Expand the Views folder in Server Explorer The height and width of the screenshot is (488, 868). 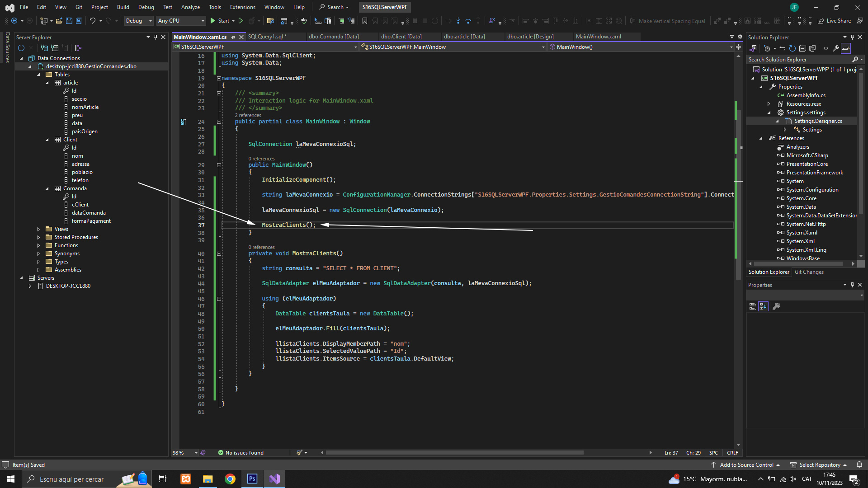(38, 229)
